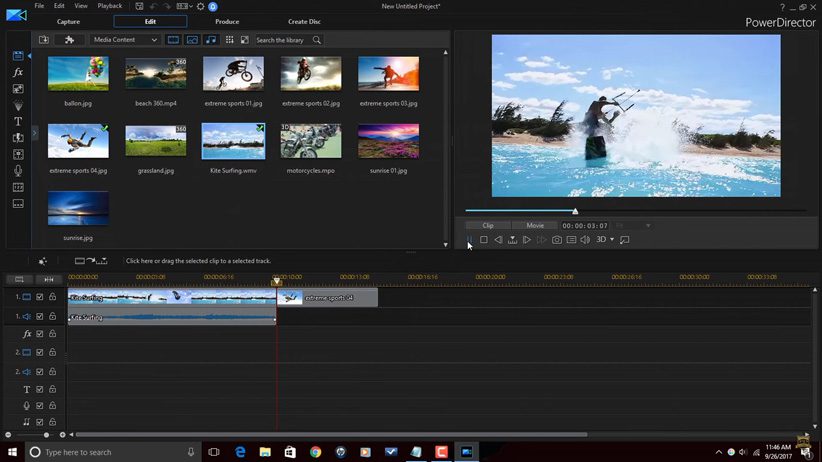822x462 pixels.
Task: Toggle the video filter for the media library
Action: (x=173, y=40)
